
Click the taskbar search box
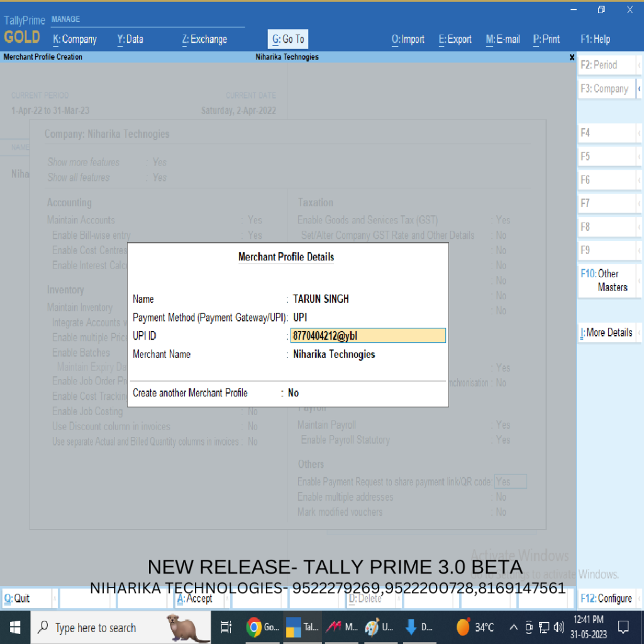click(x=121, y=627)
